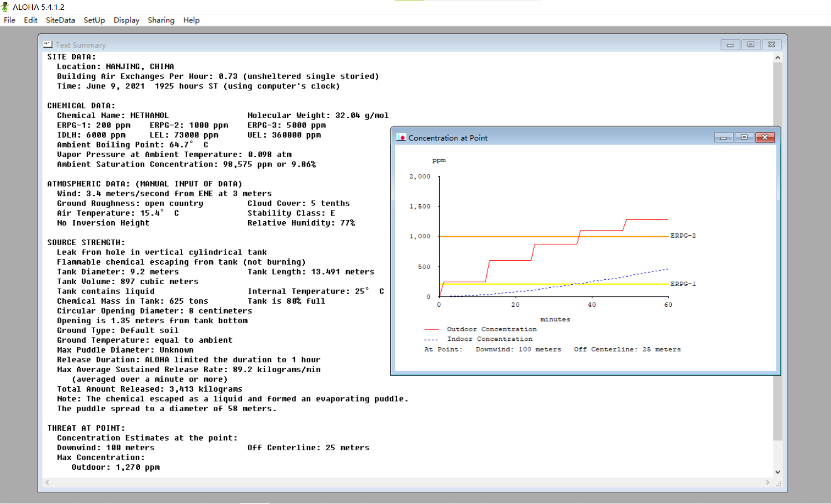831x504 pixels.
Task: Click the 'Tank Volume: 897 cubic meters' line
Action: (x=128, y=281)
